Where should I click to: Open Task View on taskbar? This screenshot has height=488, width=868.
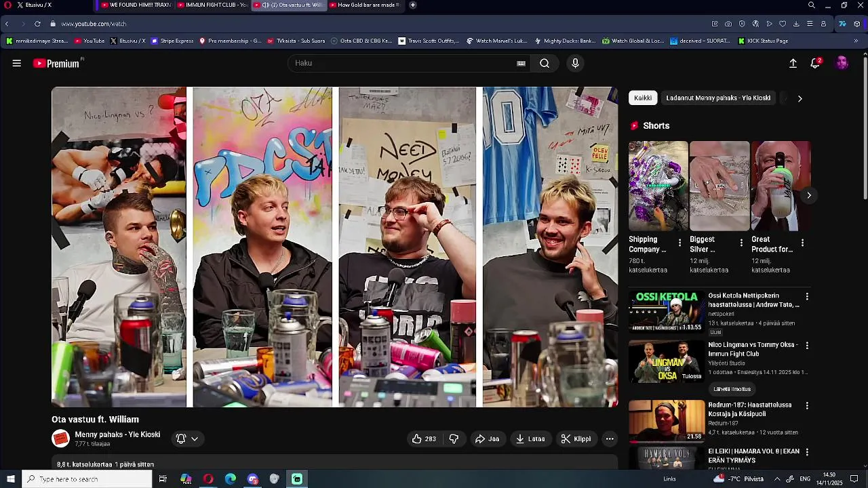[x=163, y=479]
